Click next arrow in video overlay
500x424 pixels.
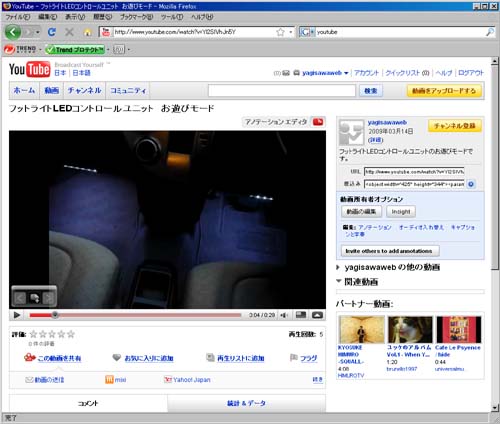(49, 298)
